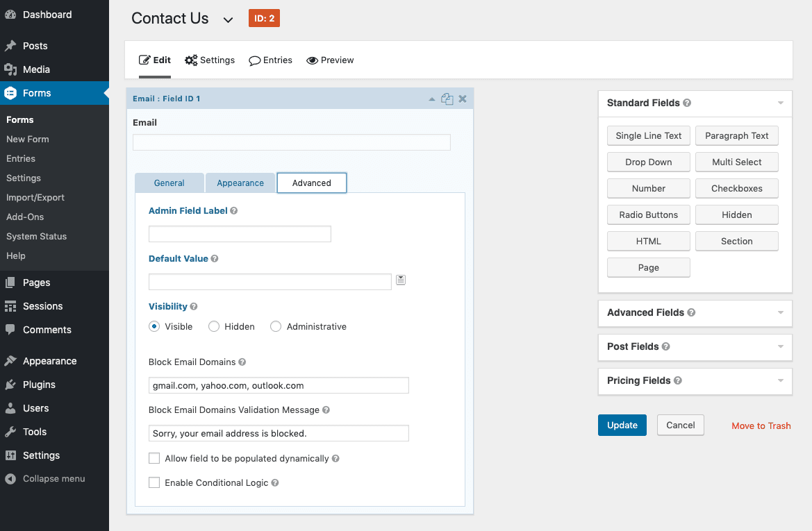Switch to the General tab

tap(169, 183)
